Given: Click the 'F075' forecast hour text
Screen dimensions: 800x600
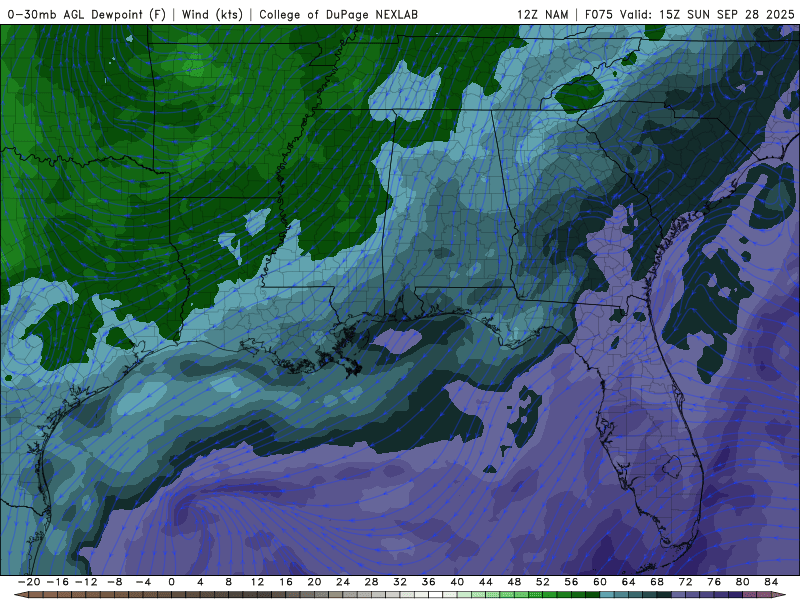Looking at the screenshot, I should tap(598, 15).
